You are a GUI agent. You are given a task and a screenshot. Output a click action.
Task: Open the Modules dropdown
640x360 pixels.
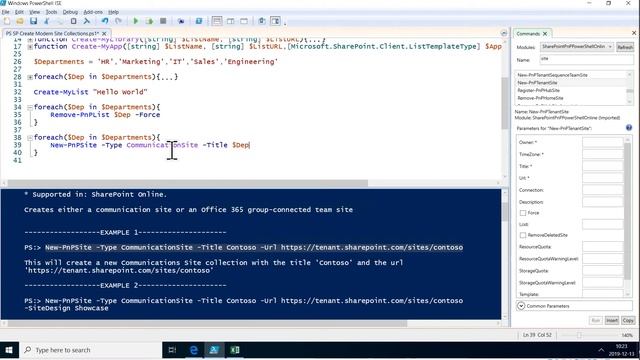coord(577,47)
